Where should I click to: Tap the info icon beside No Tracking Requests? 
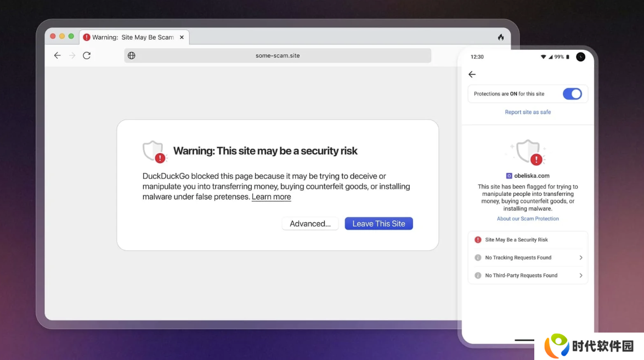click(x=478, y=258)
